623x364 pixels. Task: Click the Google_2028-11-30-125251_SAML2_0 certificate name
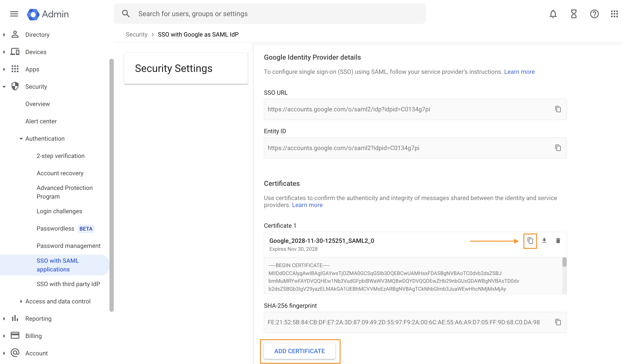322,241
